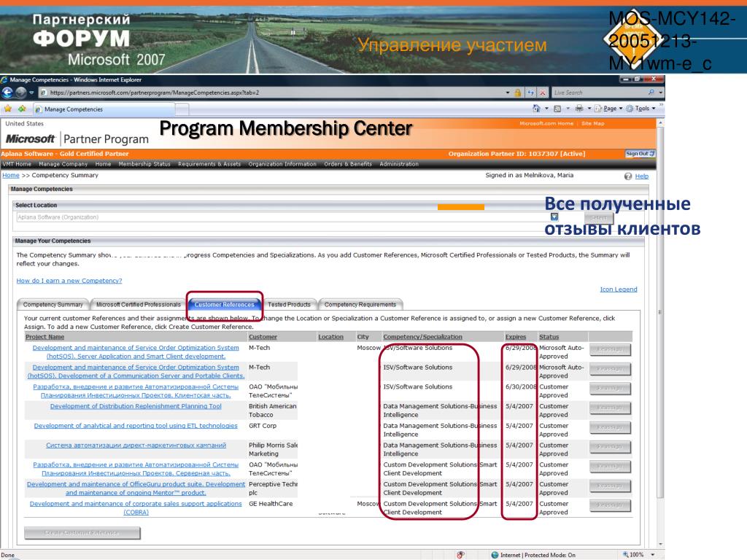
Task: Click the browser Home toolbar icon
Action: point(536,109)
